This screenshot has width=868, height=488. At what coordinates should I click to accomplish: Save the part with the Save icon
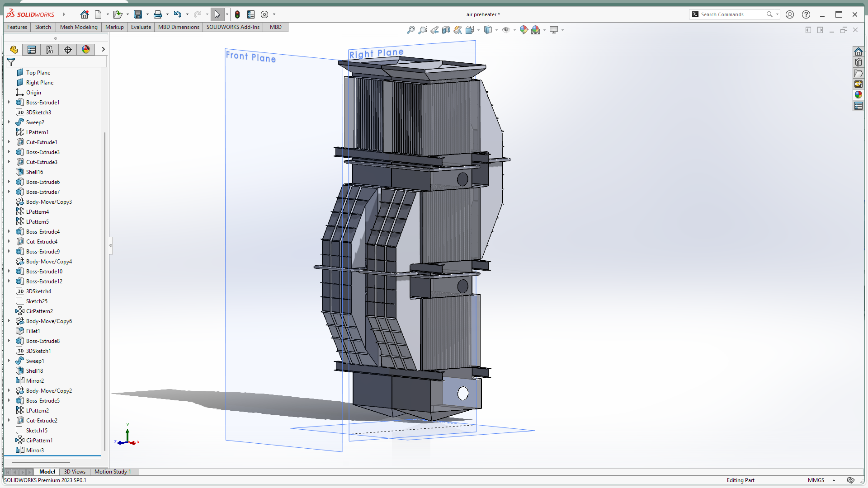pos(138,14)
